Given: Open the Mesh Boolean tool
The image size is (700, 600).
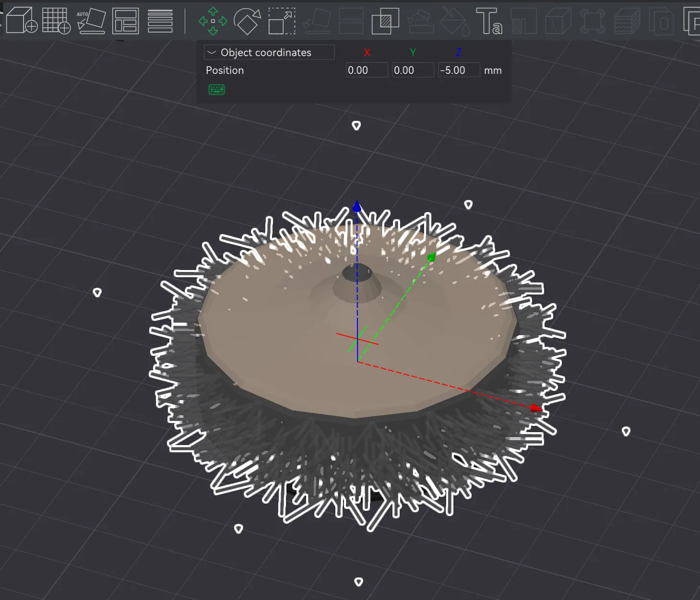Looking at the screenshot, I should [x=385, y=21].
